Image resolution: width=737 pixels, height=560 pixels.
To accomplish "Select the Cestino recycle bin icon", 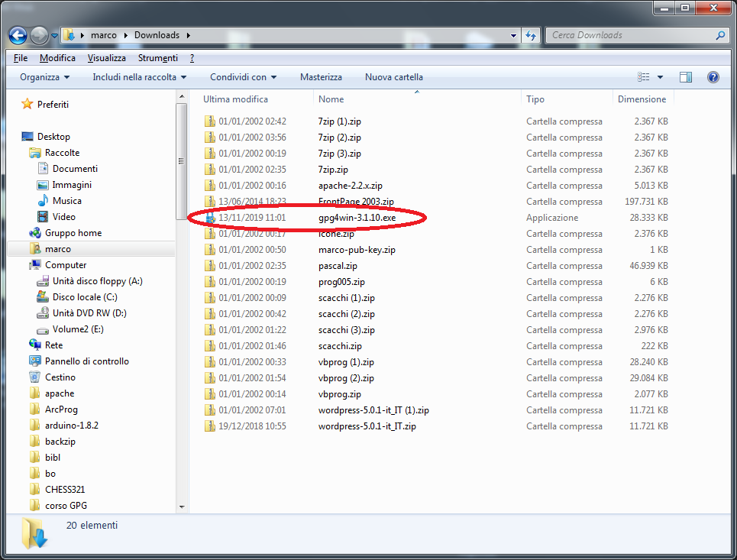I will tap(34, 377).
